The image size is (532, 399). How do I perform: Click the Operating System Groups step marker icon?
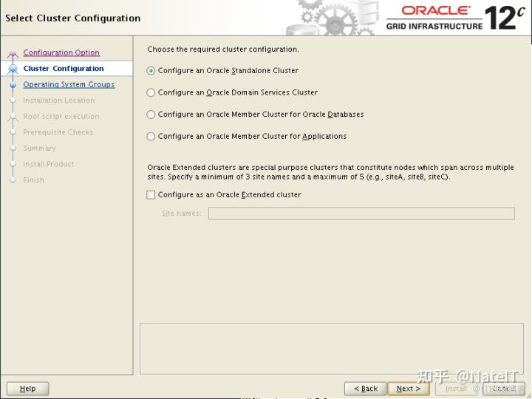tap(13, 85)
